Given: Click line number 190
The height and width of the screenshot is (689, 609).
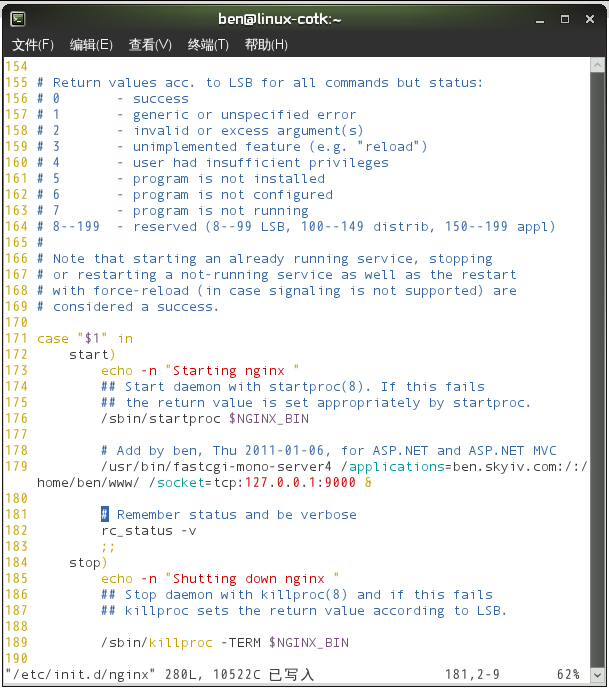Looking at the screenshot, I should point(17,659).
